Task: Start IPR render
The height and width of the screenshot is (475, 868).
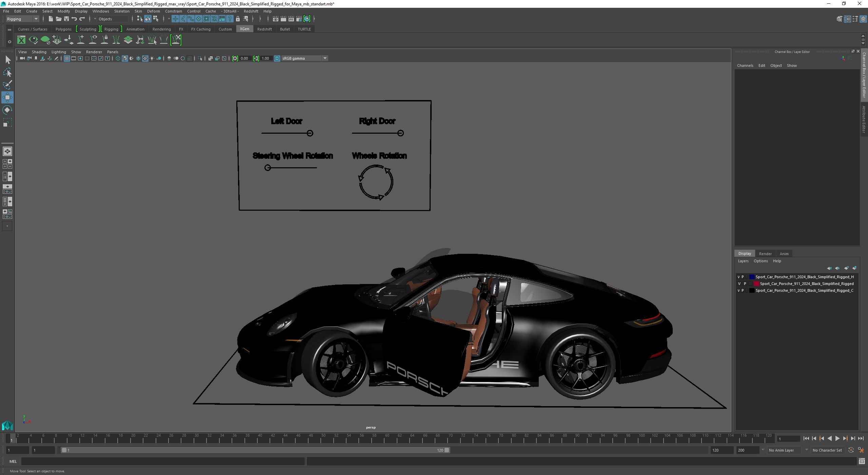Action: [291, 19]
